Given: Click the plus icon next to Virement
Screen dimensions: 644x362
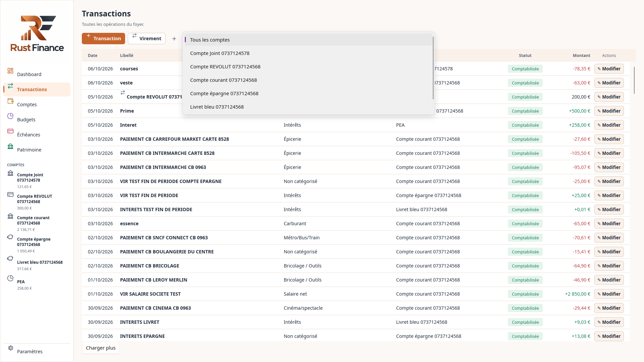Looking at the screenshot, I should point(174,39).
